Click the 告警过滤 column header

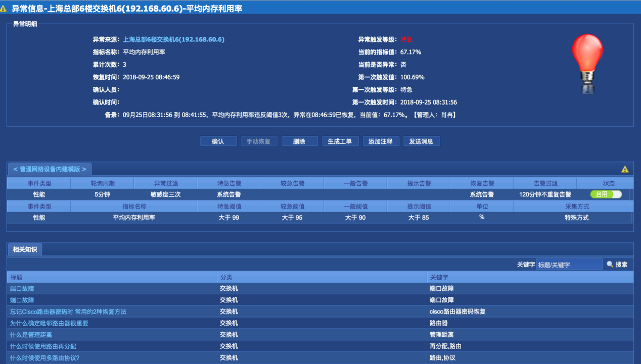[x=545, y=183]
